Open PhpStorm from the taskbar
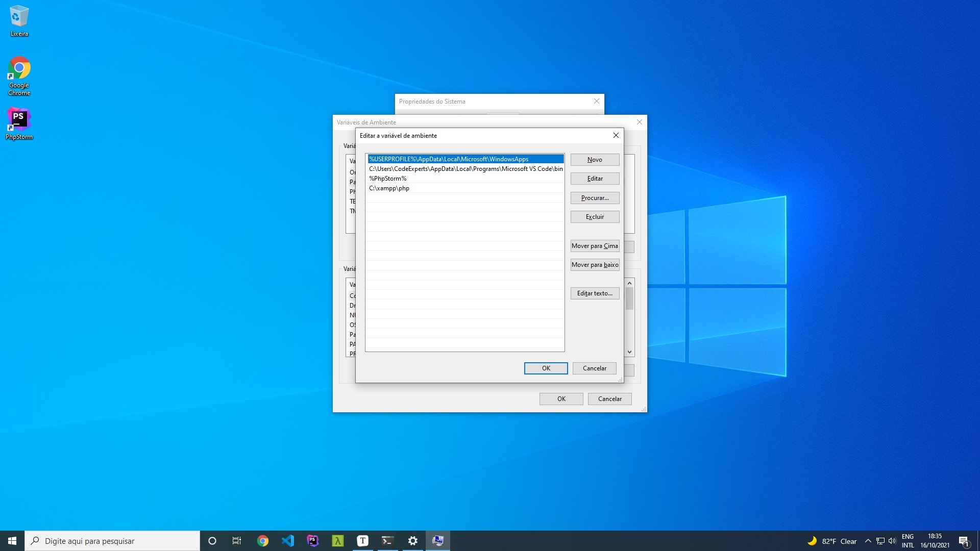980x551 pixels. [x=313, y=541]
